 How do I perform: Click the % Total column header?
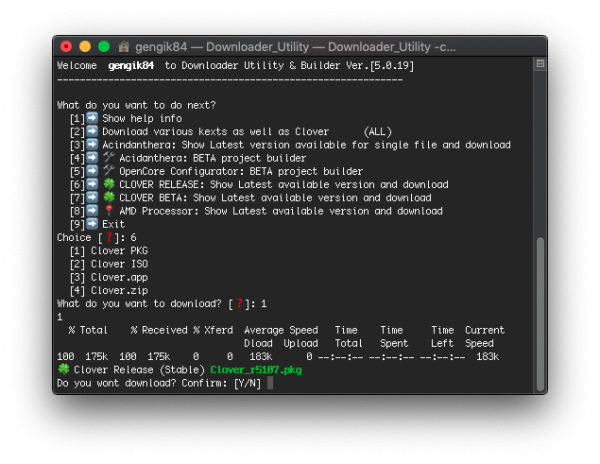[x=88, y=330]
